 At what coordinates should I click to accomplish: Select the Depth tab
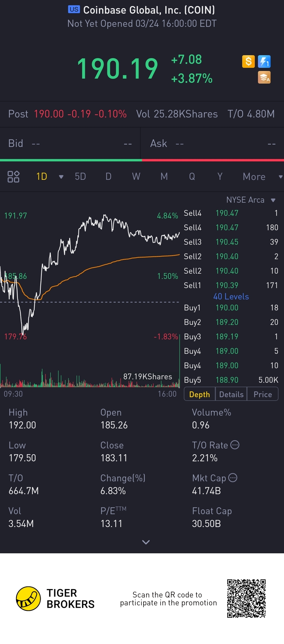200,394
